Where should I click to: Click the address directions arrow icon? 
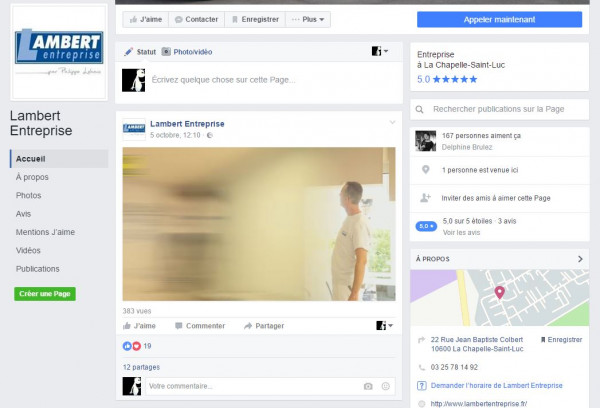[422, 339]
